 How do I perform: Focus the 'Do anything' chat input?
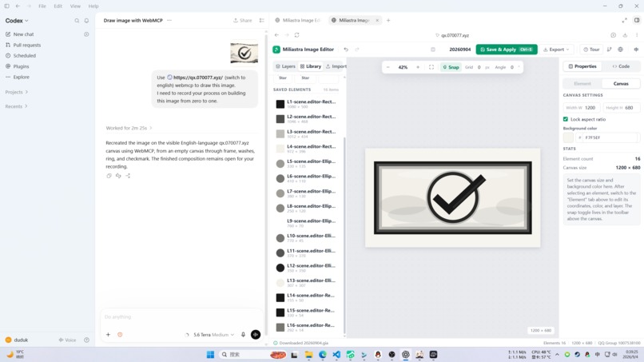181,316
